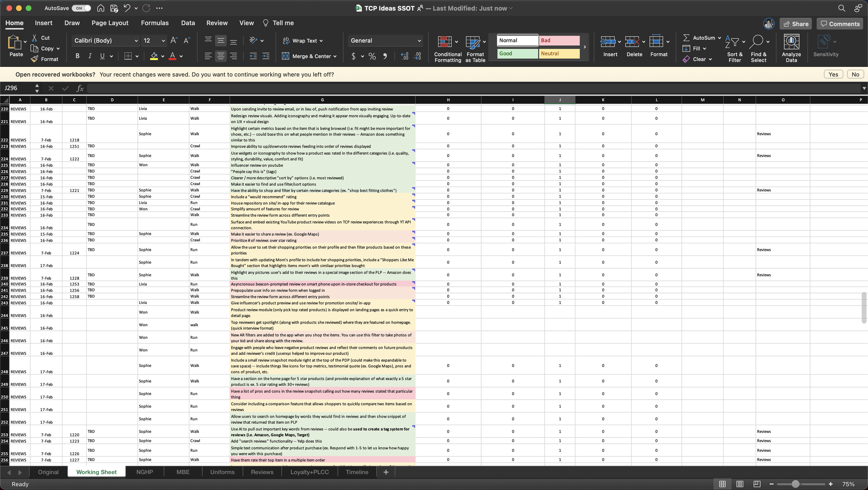Image resolution: width=868 pixels, height=490 pixels.
Task: Toggle the AutoSave switch
Action: 81,8
